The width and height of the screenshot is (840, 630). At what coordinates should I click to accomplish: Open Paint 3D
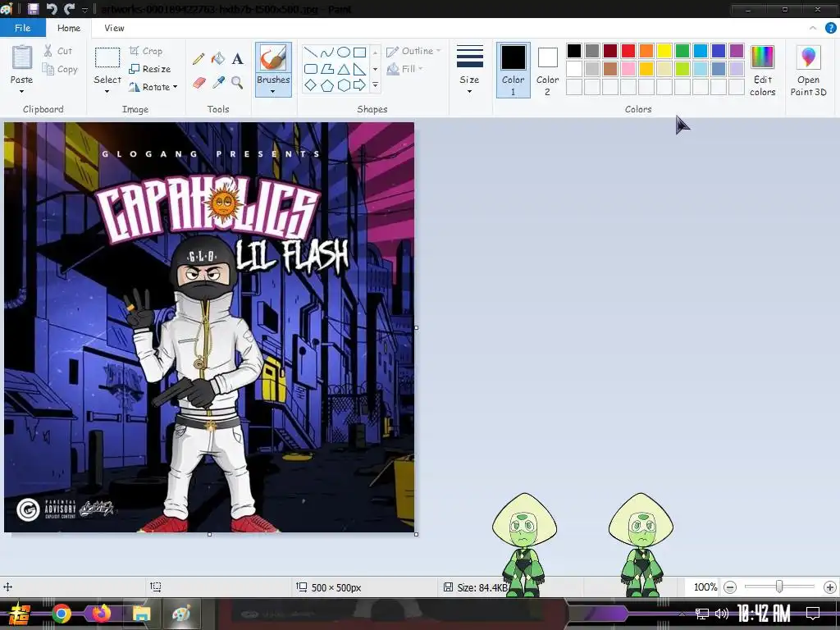(808, 71)
